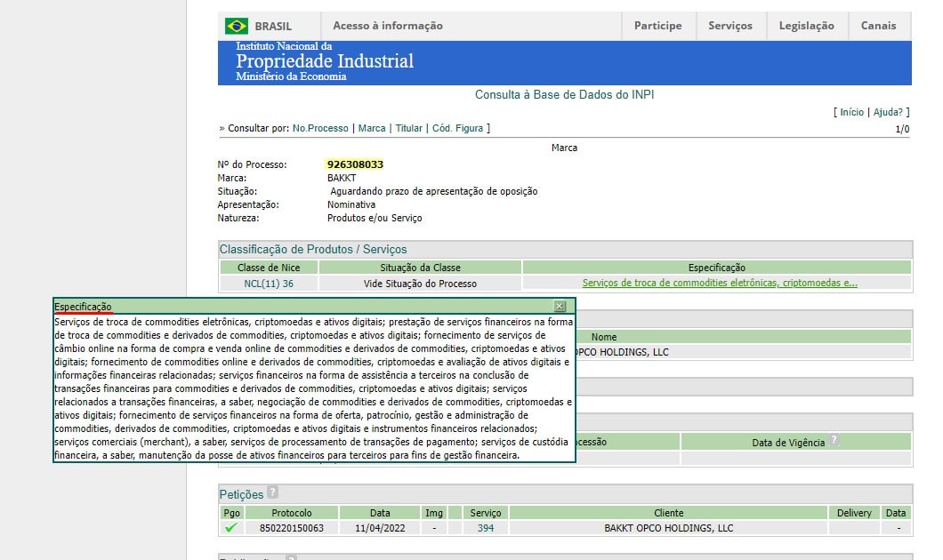The image size is (943, 560).
Task: Click the Petições help question mark icon
Action: click(272, 492)
